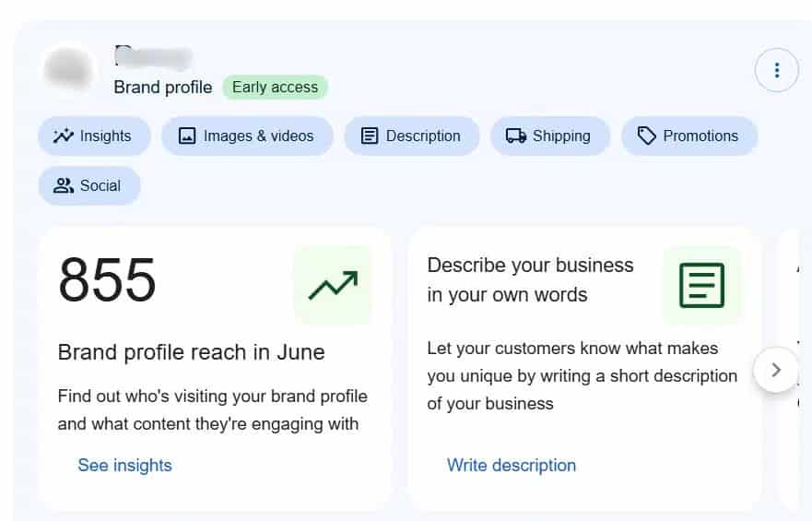Go to the Shipping section chip
The image size is (812, 521).
coord(561,136)
